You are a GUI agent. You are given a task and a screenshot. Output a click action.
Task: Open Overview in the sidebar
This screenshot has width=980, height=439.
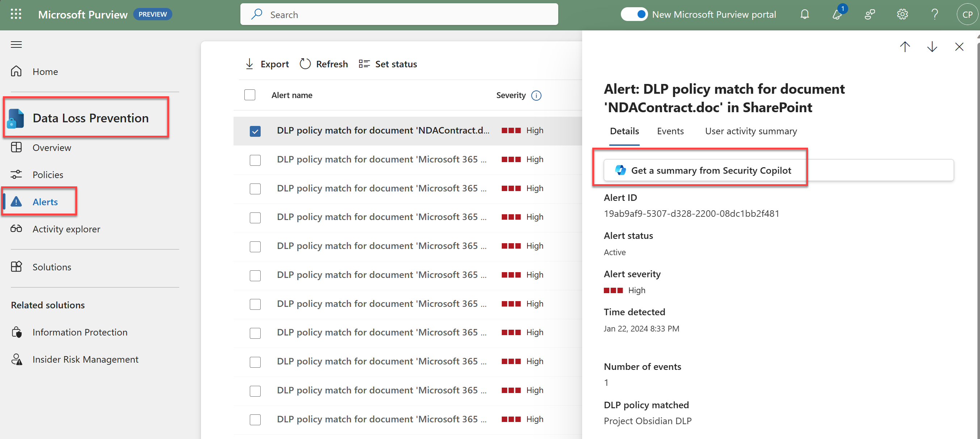(x=52, y=148)
